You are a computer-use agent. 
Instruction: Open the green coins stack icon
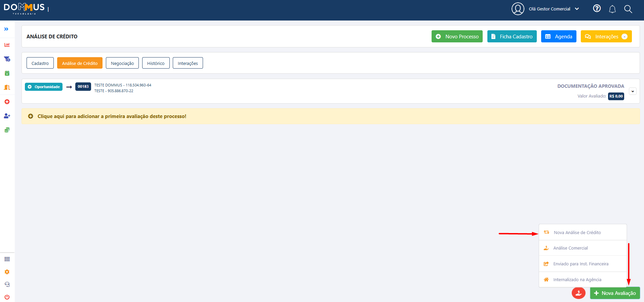pos(7,130)
